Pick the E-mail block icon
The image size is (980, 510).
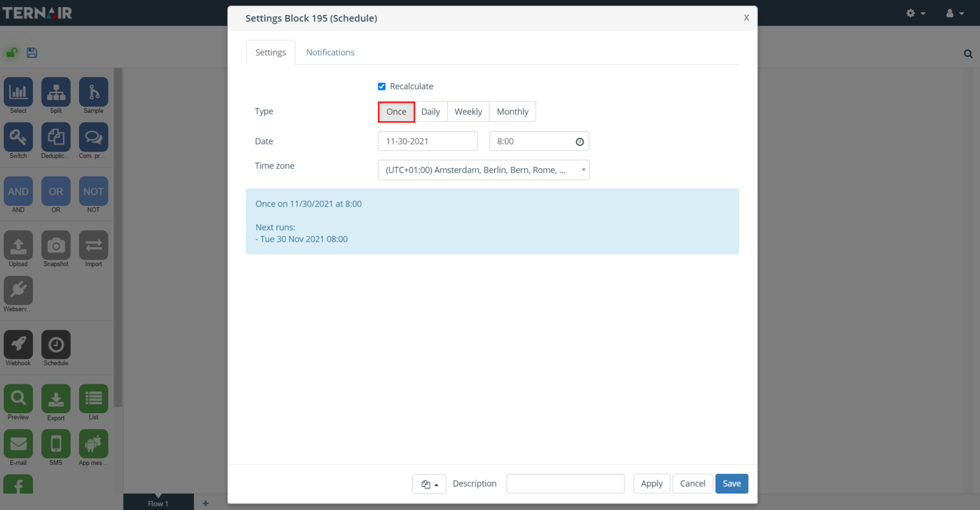pyautogui.click(x=19, y=444)
